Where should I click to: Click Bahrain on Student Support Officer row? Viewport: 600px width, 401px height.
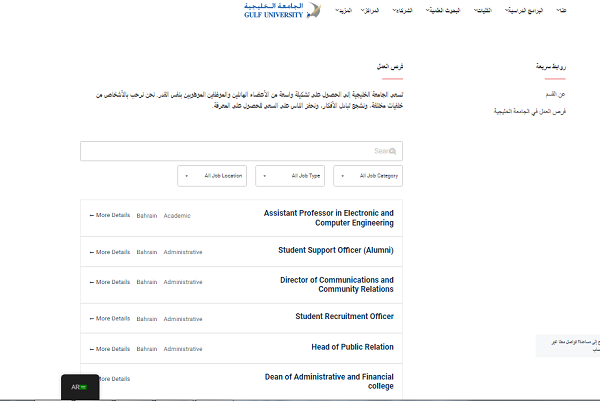tap(147, 252)
